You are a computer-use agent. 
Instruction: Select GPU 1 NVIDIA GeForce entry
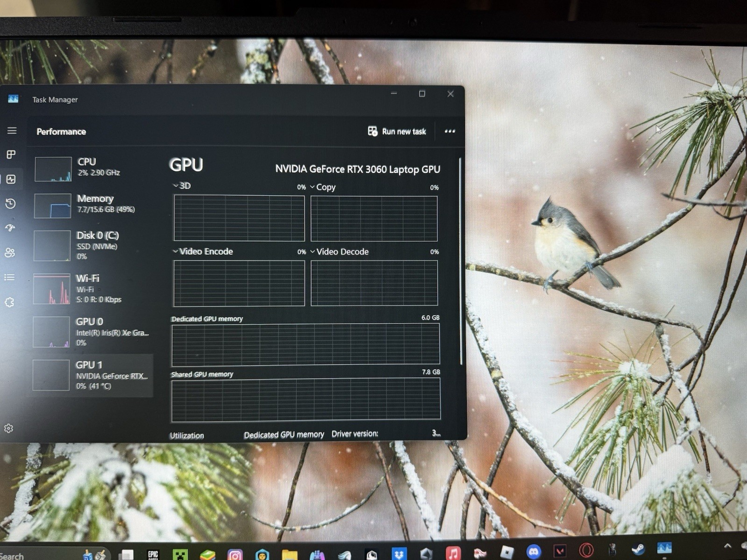click(x=92, y=375)
